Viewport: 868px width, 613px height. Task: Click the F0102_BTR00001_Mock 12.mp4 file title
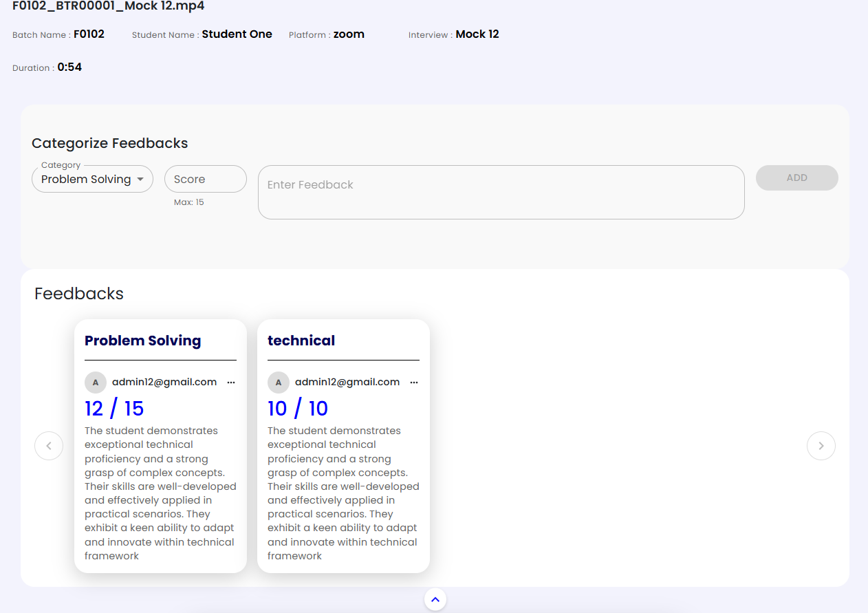(x=109, y=6)
